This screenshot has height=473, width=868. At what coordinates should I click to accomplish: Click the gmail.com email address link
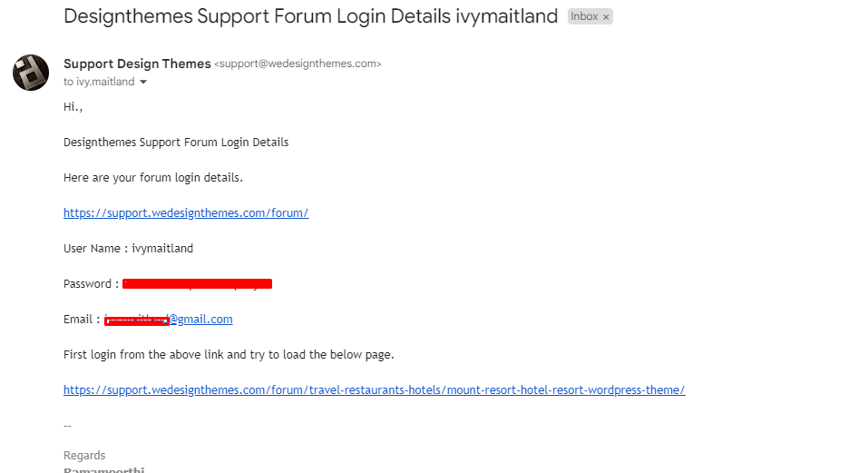pos(169,319)
